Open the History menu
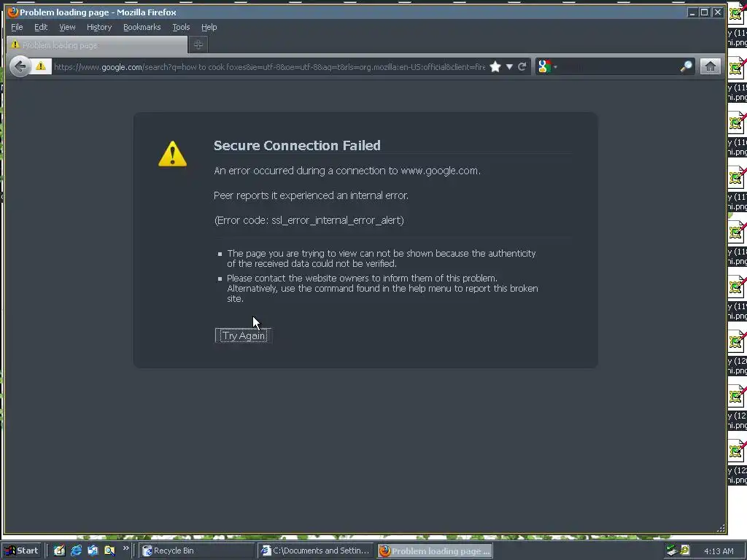 pyautogui.click(x=99, y=27)
